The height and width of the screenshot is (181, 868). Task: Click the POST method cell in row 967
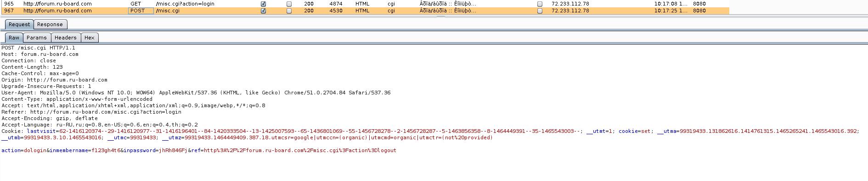click(x=141, y=11)
